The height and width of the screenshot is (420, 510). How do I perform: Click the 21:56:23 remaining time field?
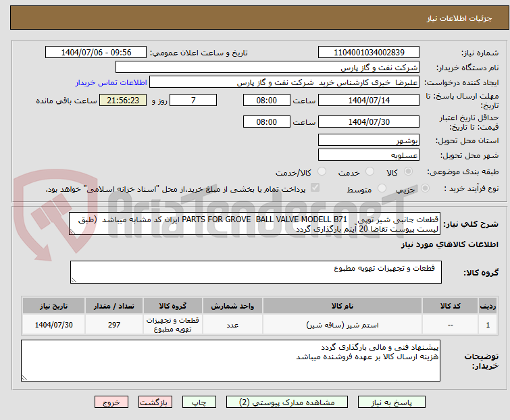[x=123, y=101]
